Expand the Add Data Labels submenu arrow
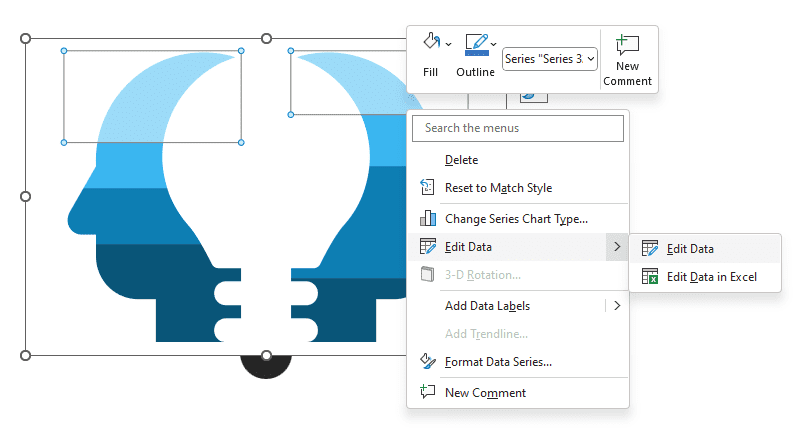 point(617,306)
